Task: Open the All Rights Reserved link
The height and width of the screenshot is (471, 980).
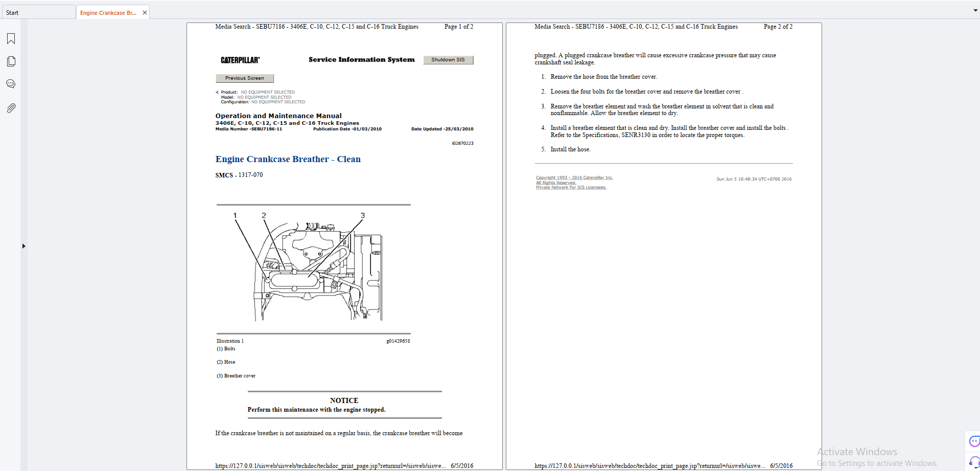Action: tap(556, 183)
